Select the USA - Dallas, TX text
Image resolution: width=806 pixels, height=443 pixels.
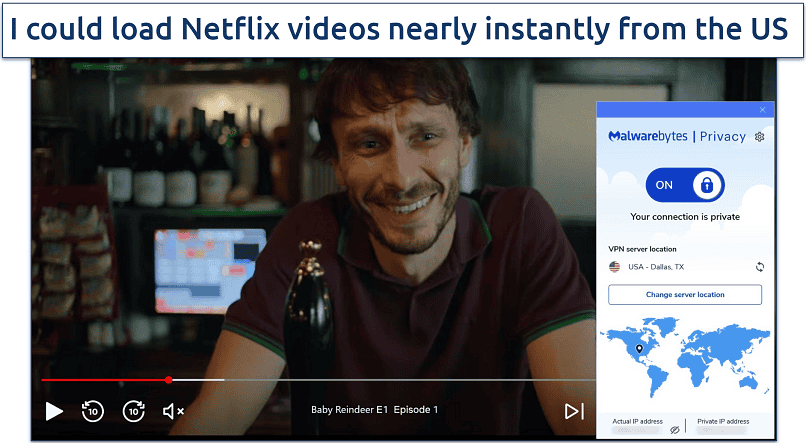click(656, 267)
